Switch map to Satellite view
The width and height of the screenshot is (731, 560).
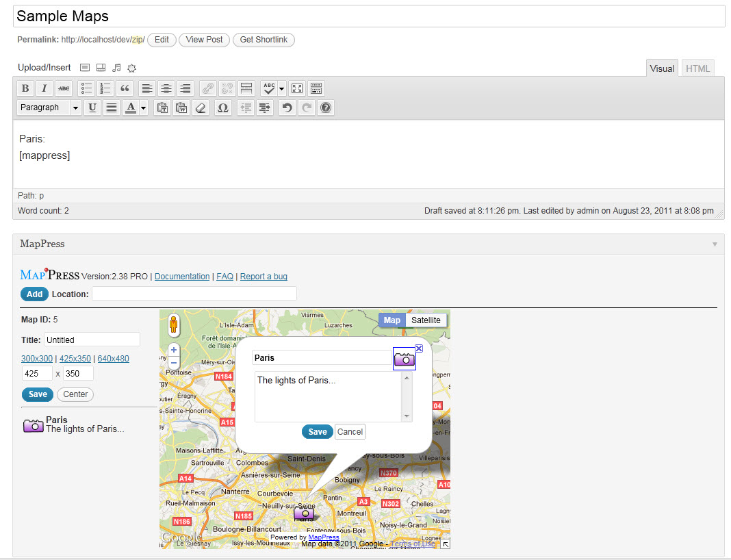[426, 320]
